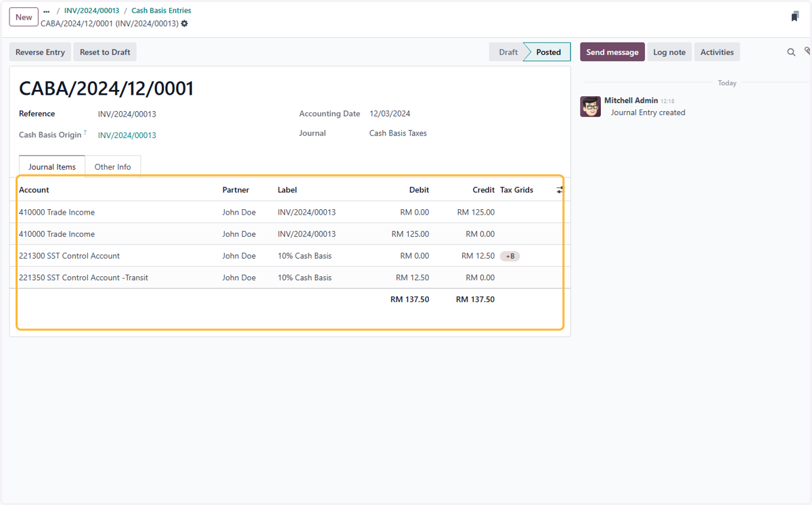Go to INV/2024/00013 breadcrumb link
Viewport: 812px width, 505px height.
tap(91, 11)
